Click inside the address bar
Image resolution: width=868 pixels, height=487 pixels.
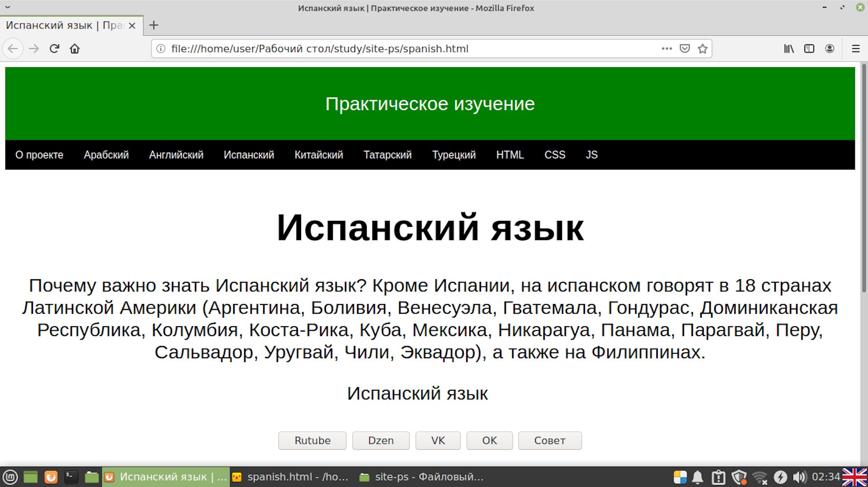tap(407, 48)
